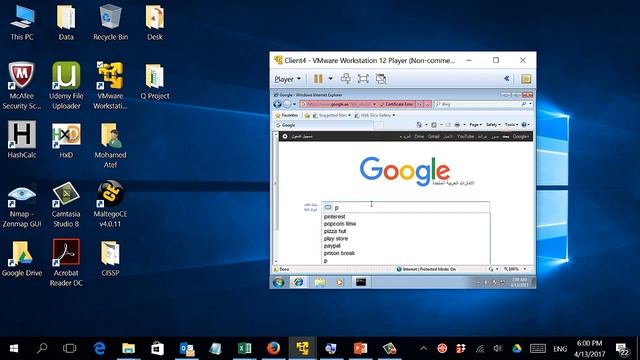Screen dimensions: 640x360
Task: Go back in Internet Explorer
Action: coord(278,104)
